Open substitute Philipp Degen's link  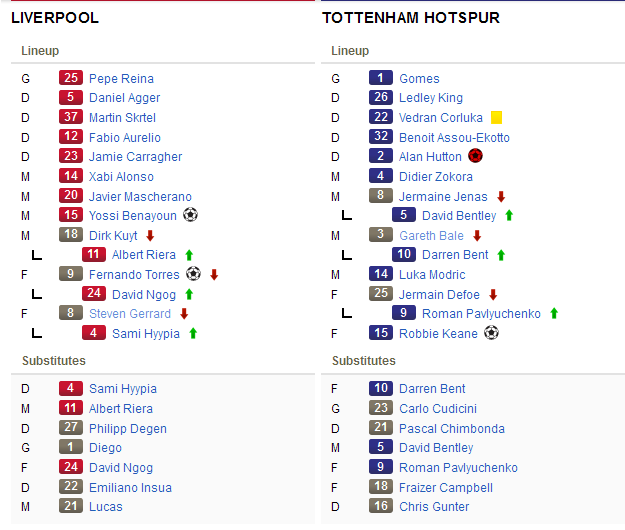coord(128,428)
